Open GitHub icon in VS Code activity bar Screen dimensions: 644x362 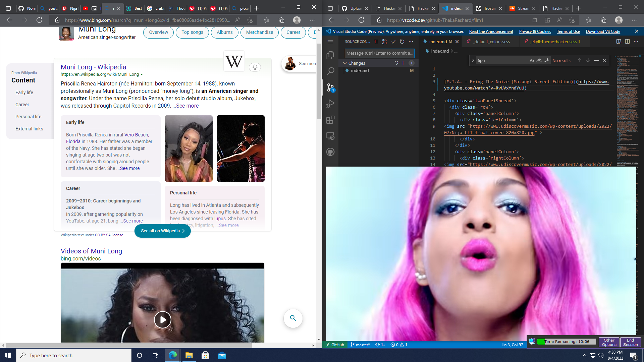[x=330, y=152]
